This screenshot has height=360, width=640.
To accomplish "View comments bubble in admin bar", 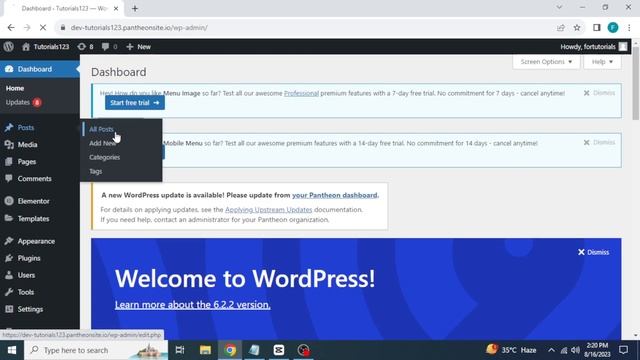I will (105, 47).
